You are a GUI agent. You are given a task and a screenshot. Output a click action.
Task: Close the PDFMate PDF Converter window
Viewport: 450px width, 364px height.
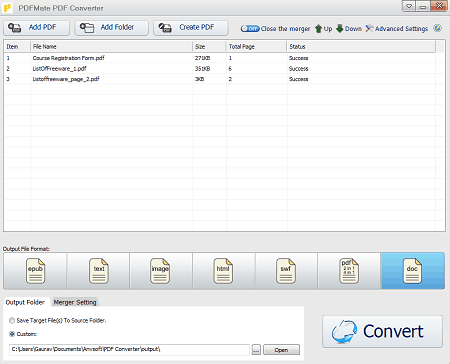439,6
